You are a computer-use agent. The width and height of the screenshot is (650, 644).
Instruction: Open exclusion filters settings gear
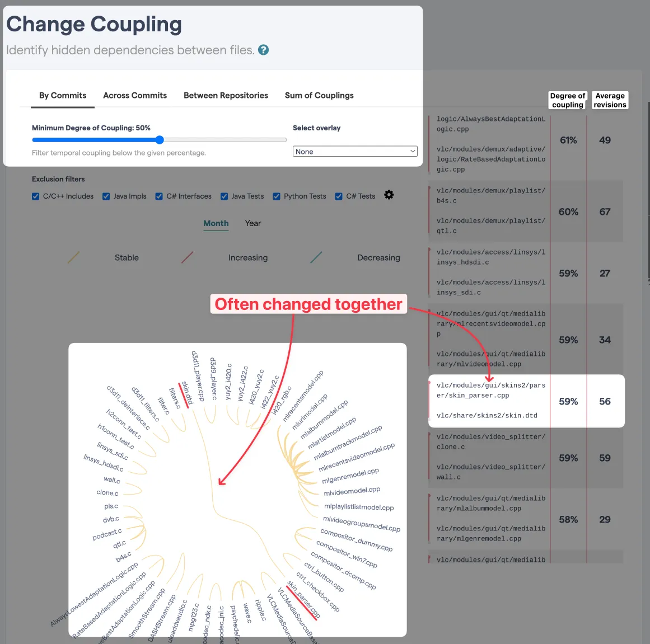tap(389, 195)
